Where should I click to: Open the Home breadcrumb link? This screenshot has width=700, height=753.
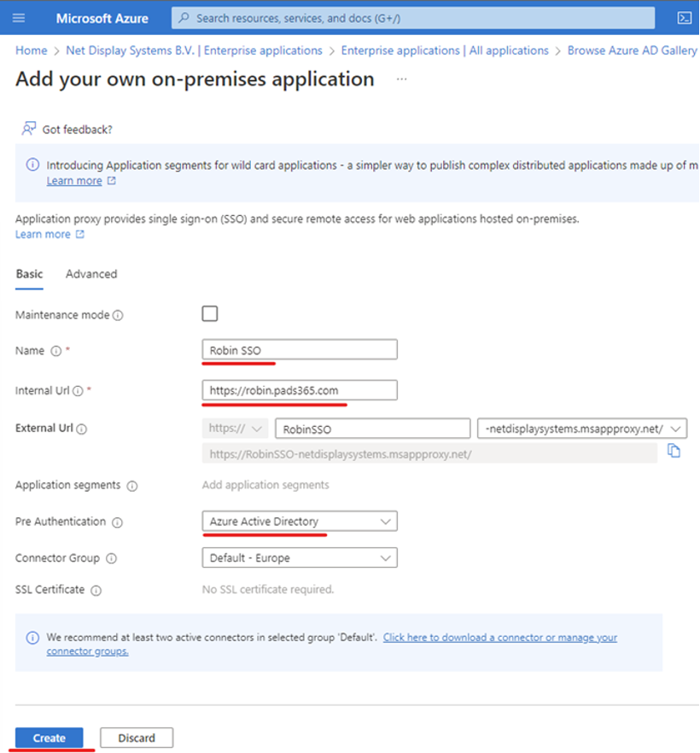(32, 50)
